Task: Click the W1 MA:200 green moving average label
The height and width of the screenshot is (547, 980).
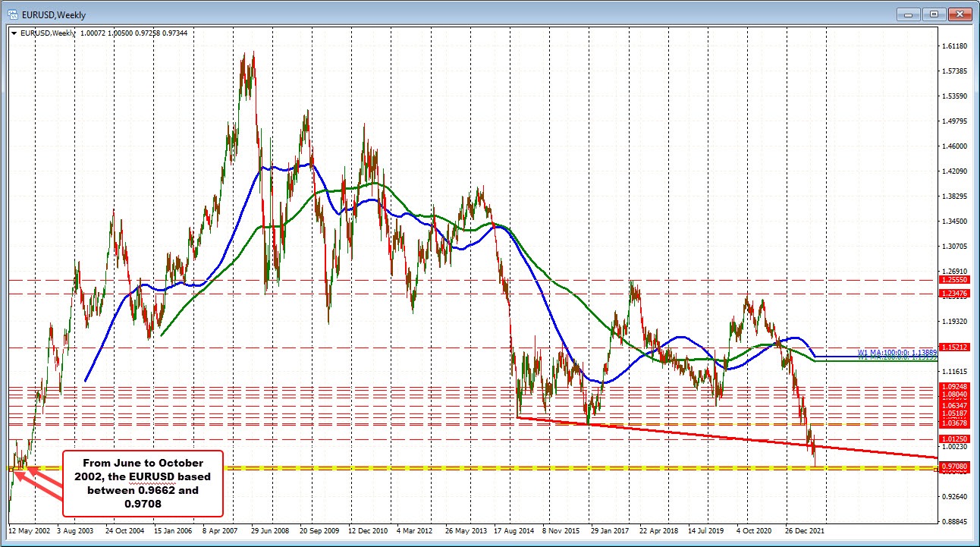Action: (x=899, y=358)
